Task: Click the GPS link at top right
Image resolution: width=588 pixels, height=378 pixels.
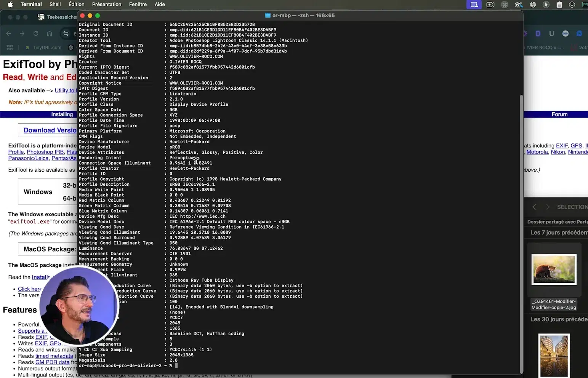Action: tap(576, 145)
